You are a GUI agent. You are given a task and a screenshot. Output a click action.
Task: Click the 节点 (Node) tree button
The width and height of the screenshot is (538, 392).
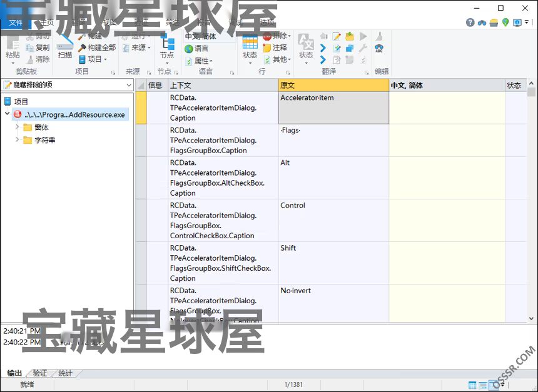point(167,50)
